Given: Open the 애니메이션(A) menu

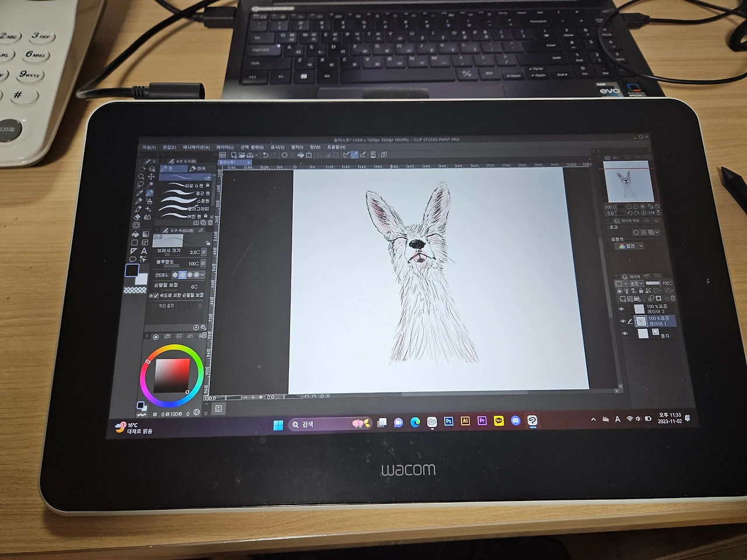Looking at the screenshot, I should [196, 148].
